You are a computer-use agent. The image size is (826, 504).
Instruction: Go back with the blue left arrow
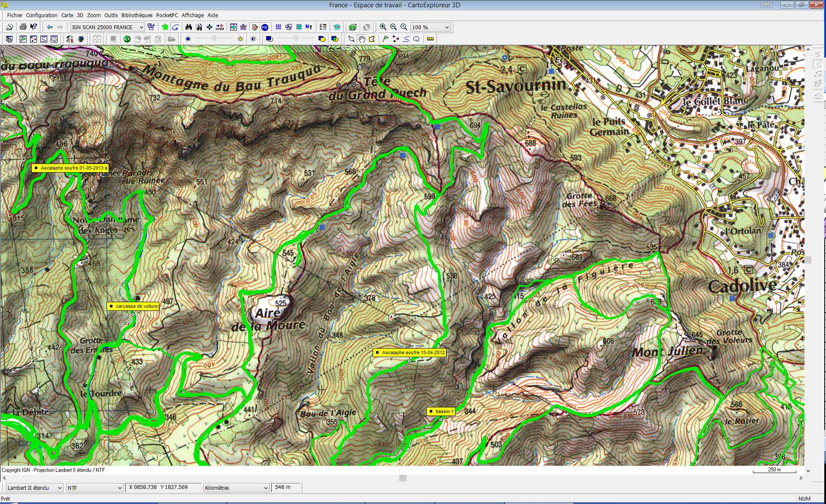coord(50,27)
